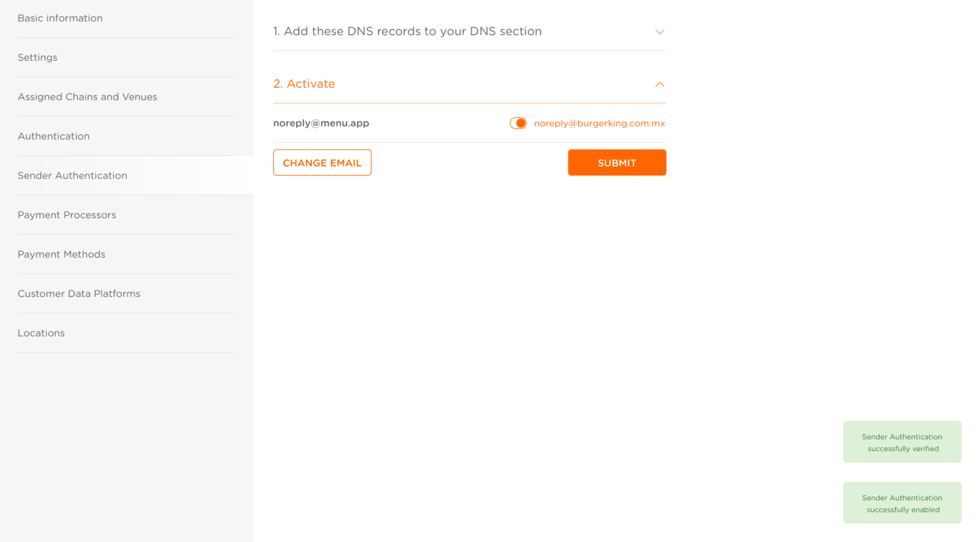
Task: Open Payment Processors section
Action: 67,215
